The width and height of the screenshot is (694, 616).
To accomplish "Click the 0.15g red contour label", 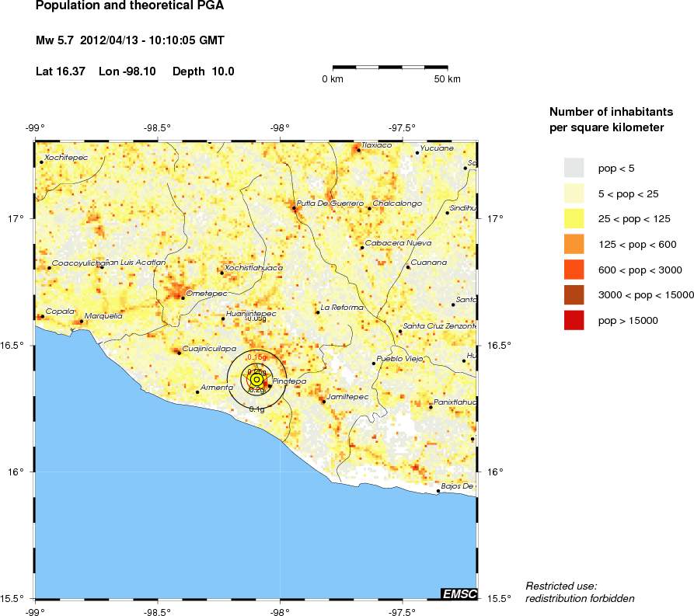I will [x=256, y=357].
